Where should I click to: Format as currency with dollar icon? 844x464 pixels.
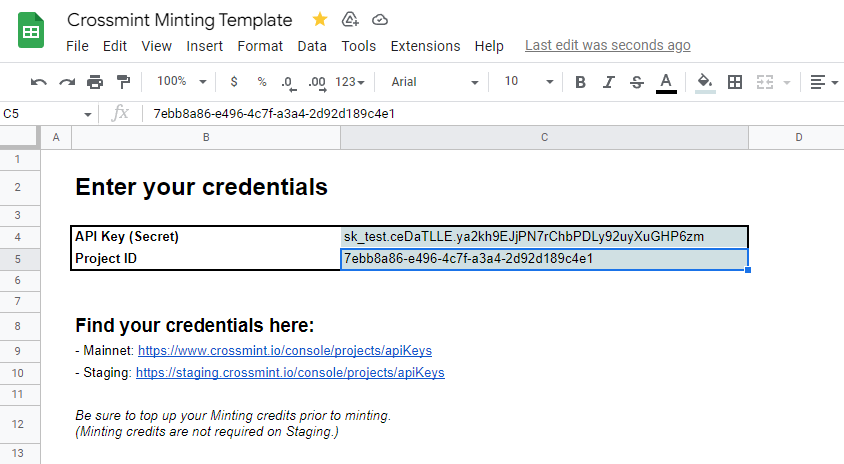[234, 82]
